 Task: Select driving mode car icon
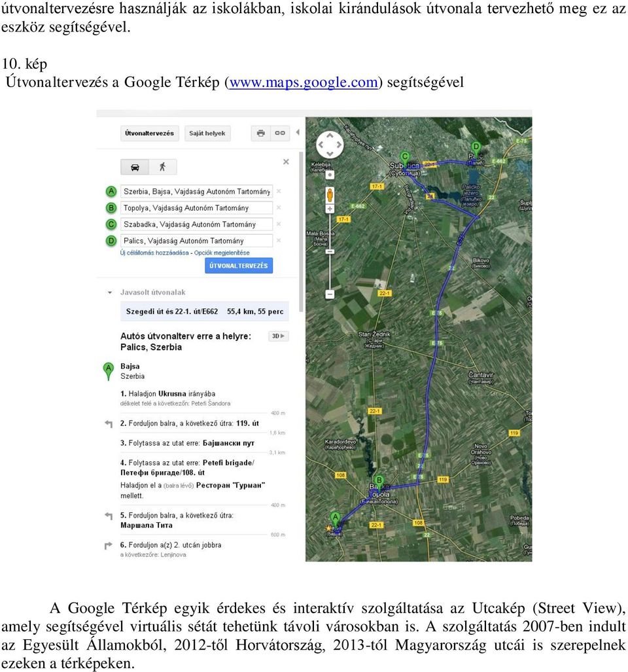135,167
